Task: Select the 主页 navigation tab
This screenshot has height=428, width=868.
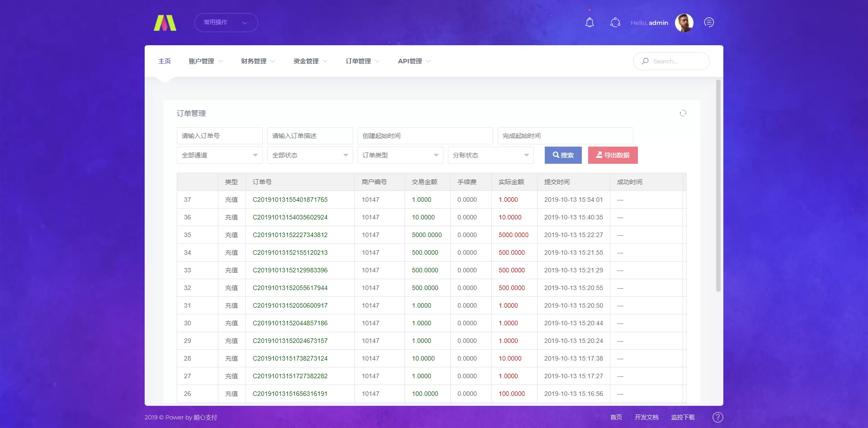Action: [165, 61]
